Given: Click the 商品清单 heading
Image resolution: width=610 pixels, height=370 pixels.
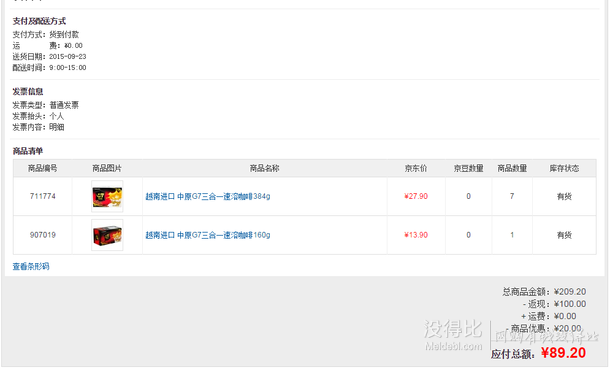Looking at the screenshot, I should 28,151.
